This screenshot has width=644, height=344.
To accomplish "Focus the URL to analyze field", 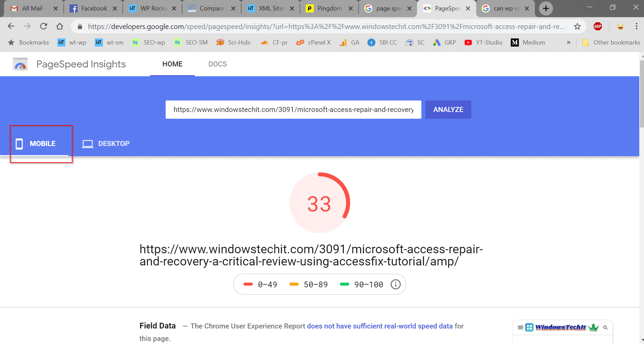I will tap(293, 110).
